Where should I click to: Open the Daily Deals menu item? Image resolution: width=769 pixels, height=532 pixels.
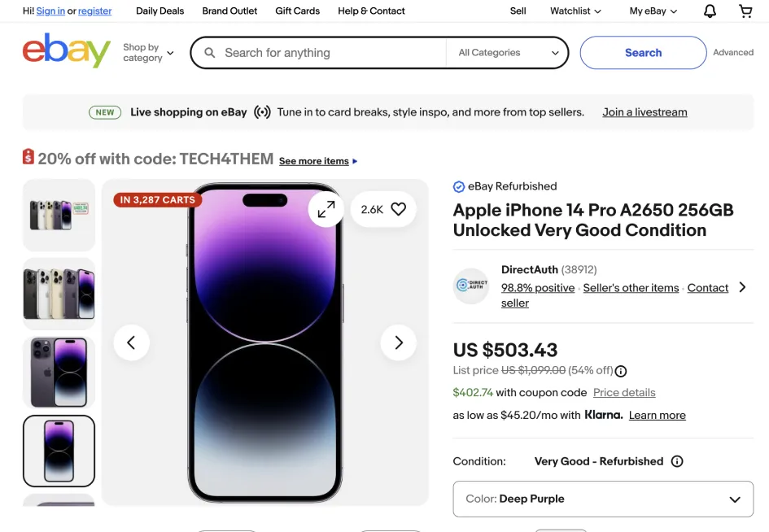159,11
